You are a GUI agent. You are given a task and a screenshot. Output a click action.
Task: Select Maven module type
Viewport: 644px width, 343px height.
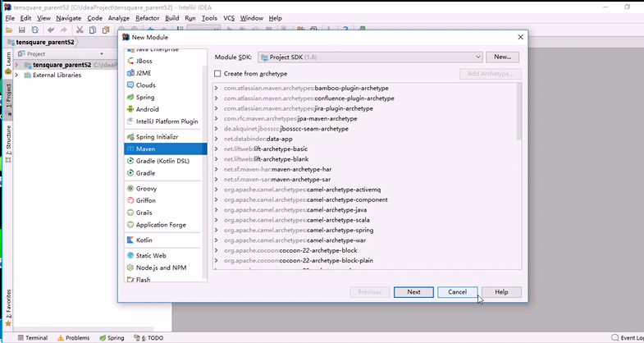[x=165, y=149]
